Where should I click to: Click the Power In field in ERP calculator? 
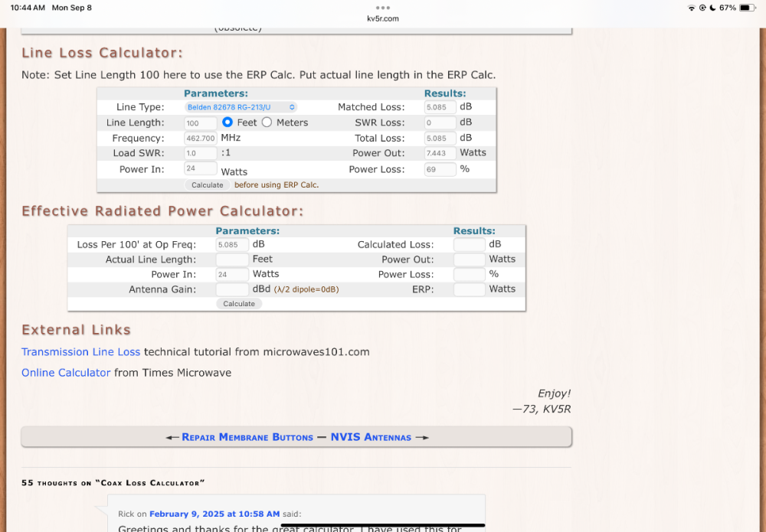[232, 274]
